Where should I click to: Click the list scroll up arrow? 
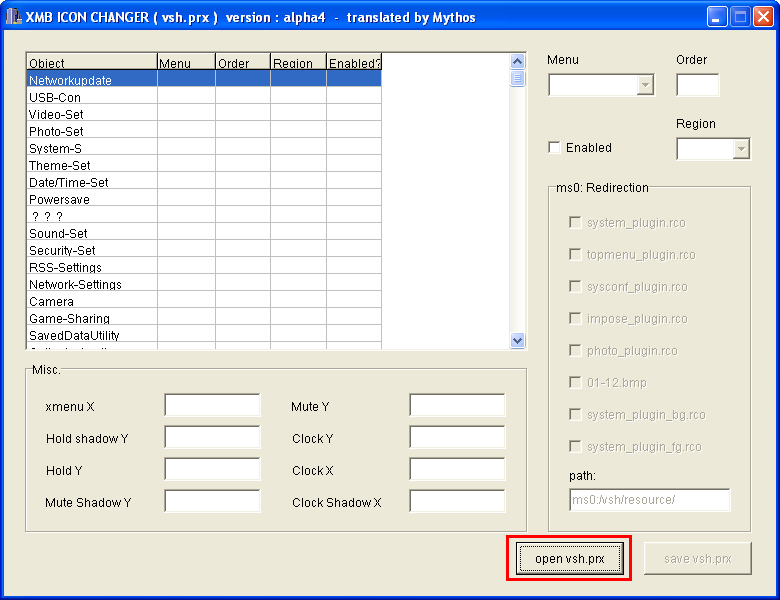click(517, 61)
